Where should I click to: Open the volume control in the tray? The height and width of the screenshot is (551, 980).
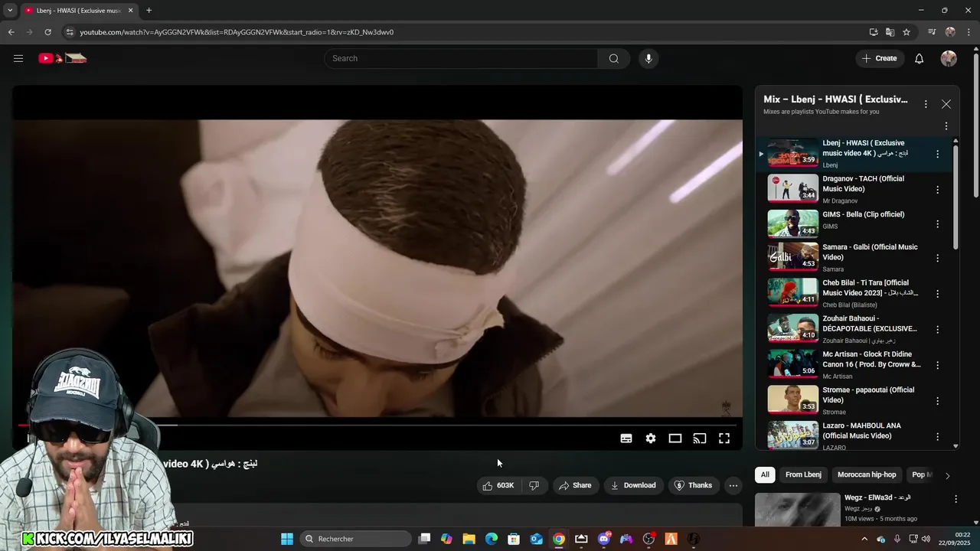[925, 539]
